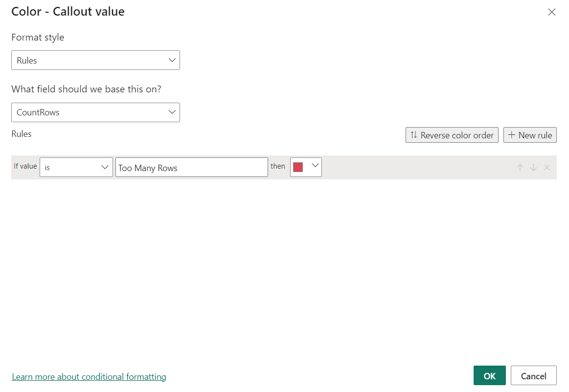The height and width of the screenshot is (392, 569).
Task: Click the red rule color swatch
Action: [x=298, y=167]
